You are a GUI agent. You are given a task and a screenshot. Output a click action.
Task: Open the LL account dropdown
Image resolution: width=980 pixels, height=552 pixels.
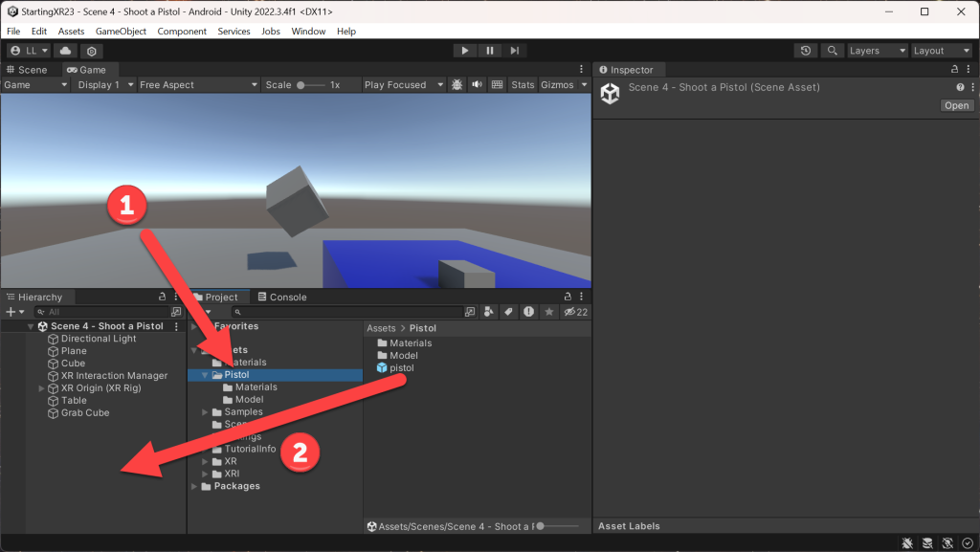pyautogui.click(x=30, y=51)
